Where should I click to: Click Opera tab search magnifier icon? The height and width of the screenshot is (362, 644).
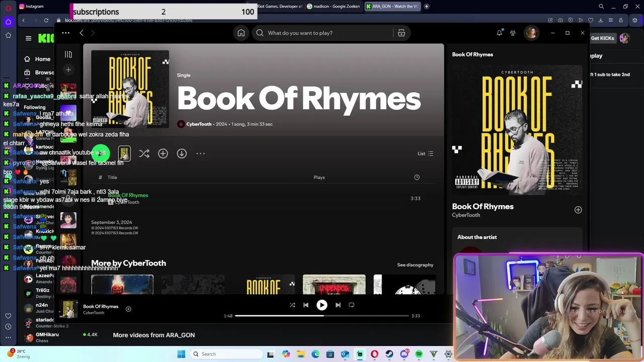coord(601,7)
